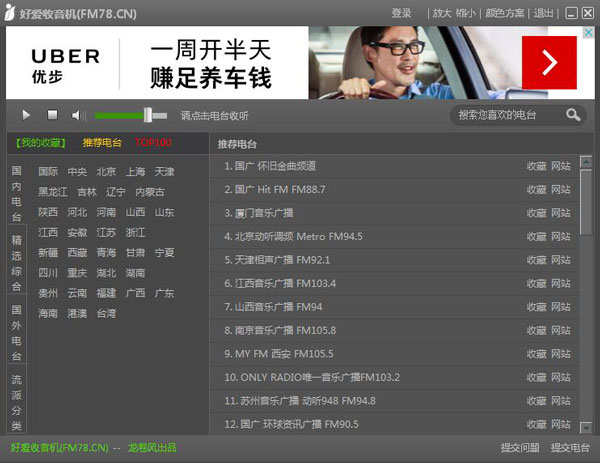Favorite 国广 Hit FM FM88.7 via 收藏

(x=536, y=190)
